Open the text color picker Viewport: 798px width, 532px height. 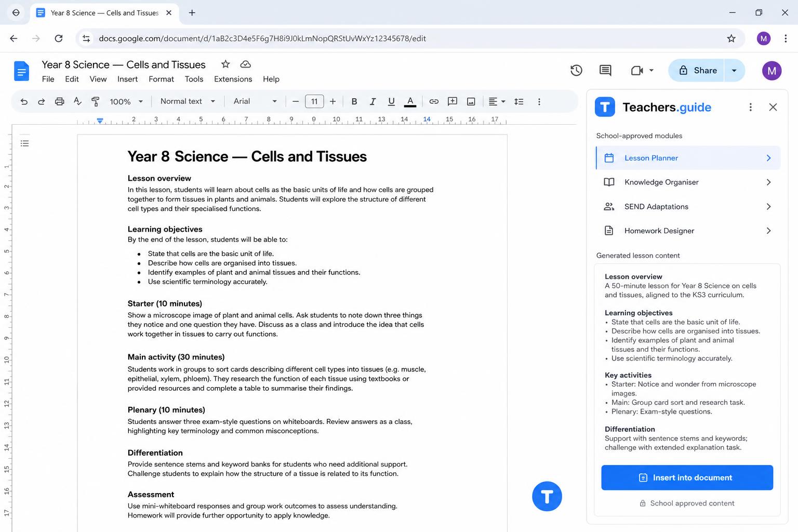410,102
